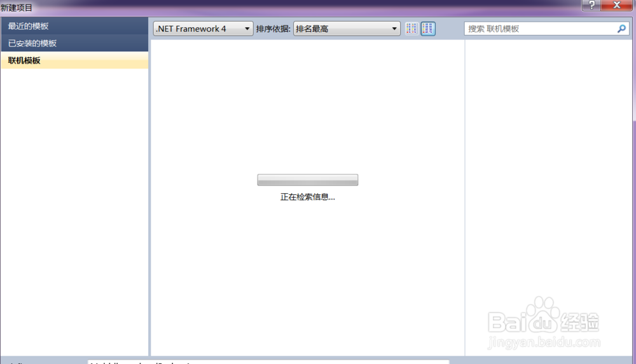
Task: Select 最近的模板 in sidebar
Action: point(74,26)
